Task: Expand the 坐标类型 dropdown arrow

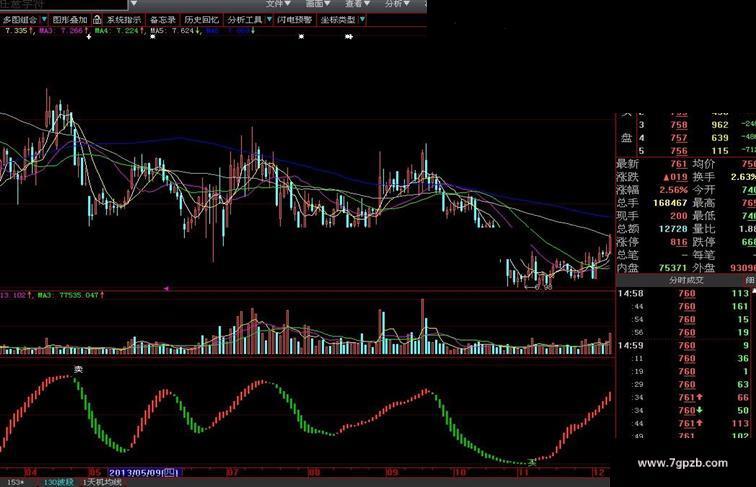Action: point(362,20)
